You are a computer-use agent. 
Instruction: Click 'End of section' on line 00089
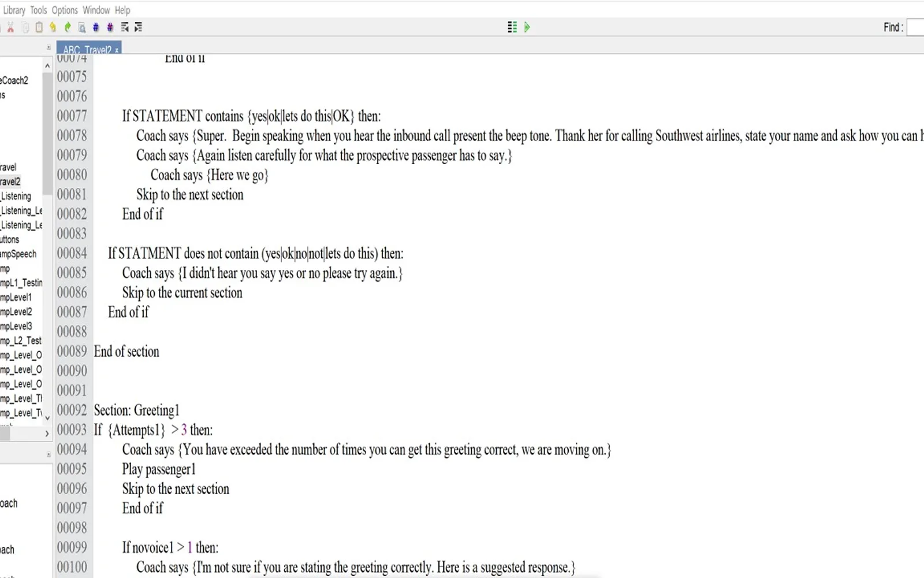click(126, 351)
